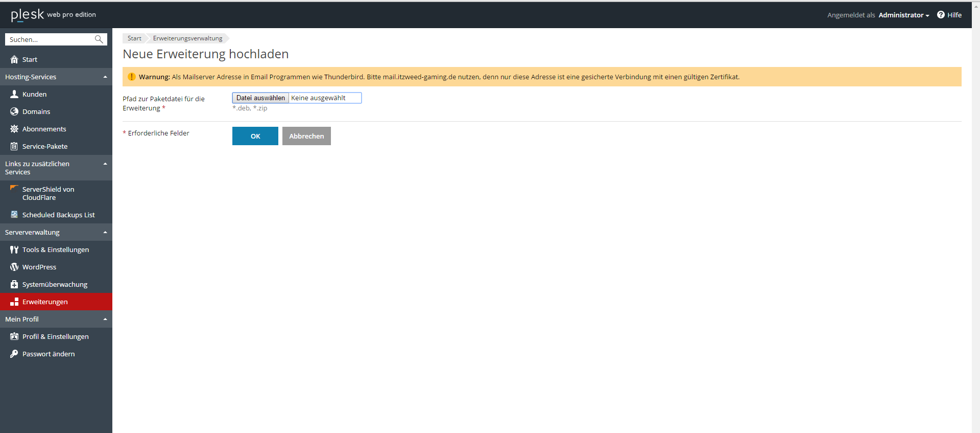Image resolution: width=980 pixels, height=433 pixels.
Task: Open the Administrator account dropdown
Action: tap(903, 15)
